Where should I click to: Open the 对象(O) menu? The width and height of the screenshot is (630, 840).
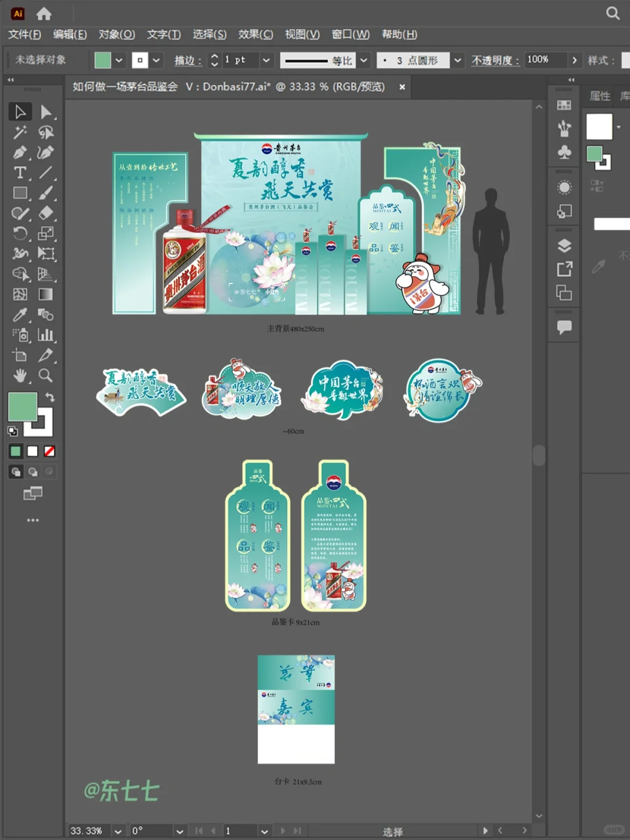(x=117, y=34)
